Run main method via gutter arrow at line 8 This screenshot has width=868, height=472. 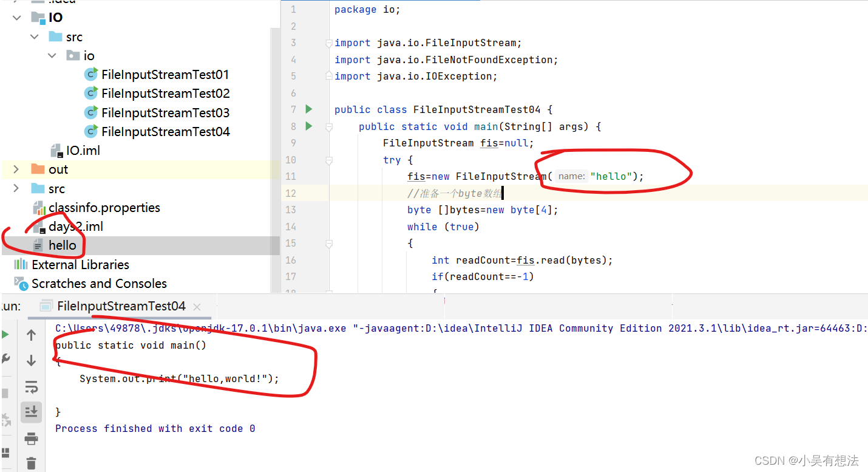point(308,126)
